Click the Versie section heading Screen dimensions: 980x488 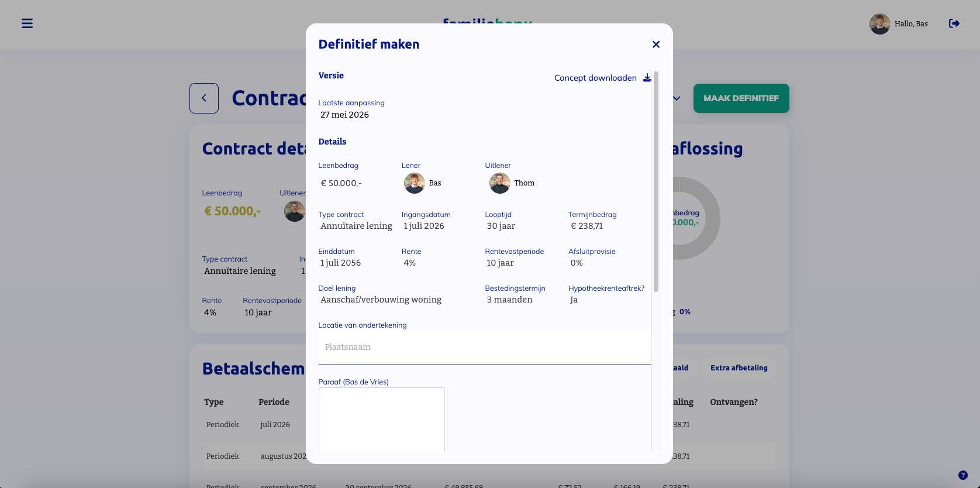coord(331,75)
